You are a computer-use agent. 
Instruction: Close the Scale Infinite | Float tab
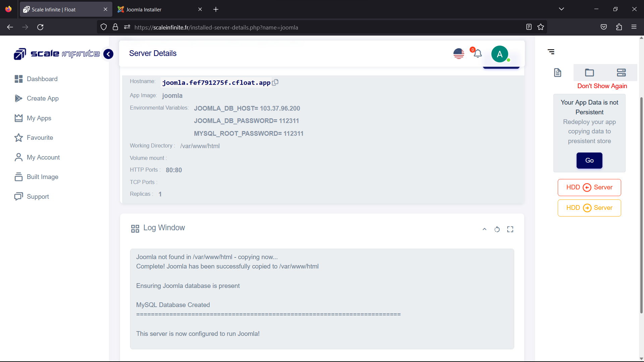coord(105,9)
